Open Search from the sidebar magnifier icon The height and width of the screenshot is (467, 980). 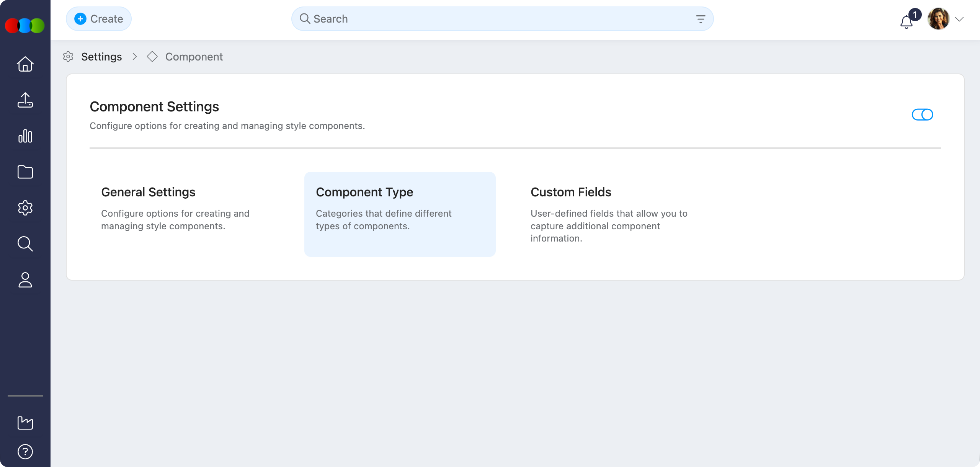(24, 244)
